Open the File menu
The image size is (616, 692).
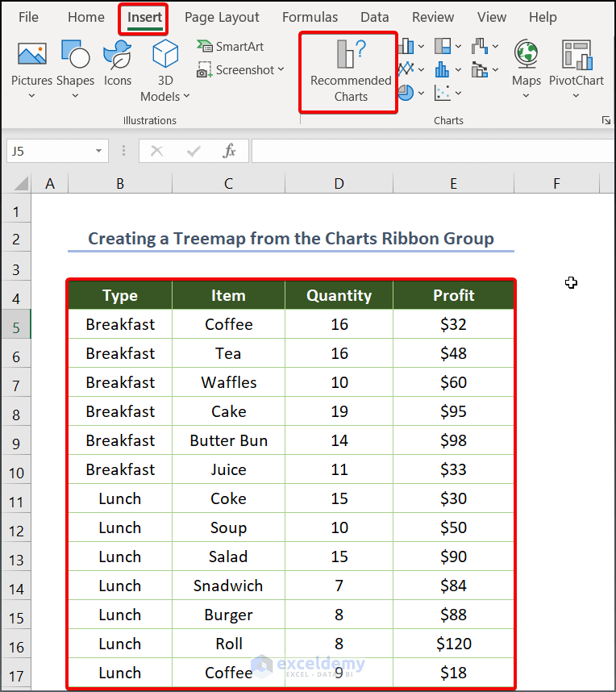coord(28,17)
